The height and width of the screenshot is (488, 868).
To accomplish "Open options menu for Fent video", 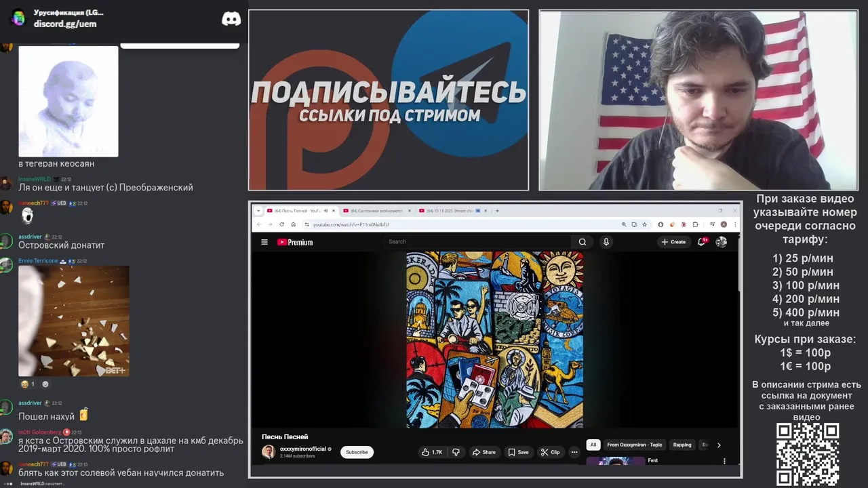I will pyautogui.click(x=724, y=461).
